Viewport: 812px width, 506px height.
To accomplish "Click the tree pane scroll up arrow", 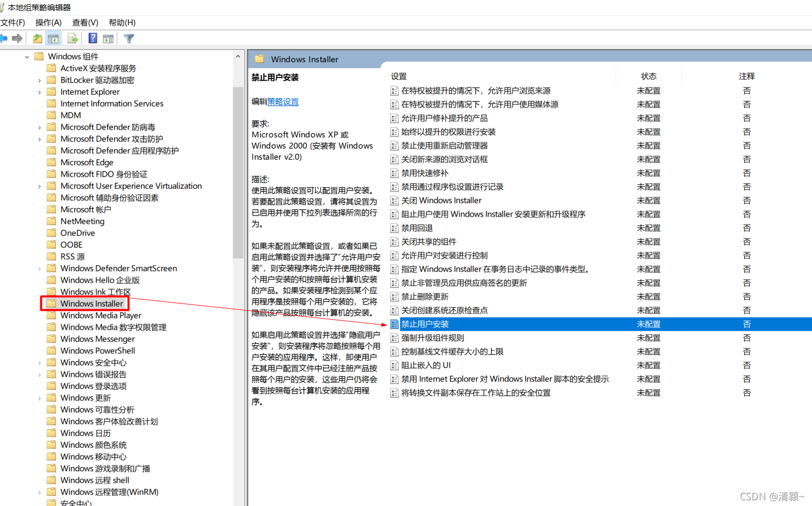I will coord(238,57).
